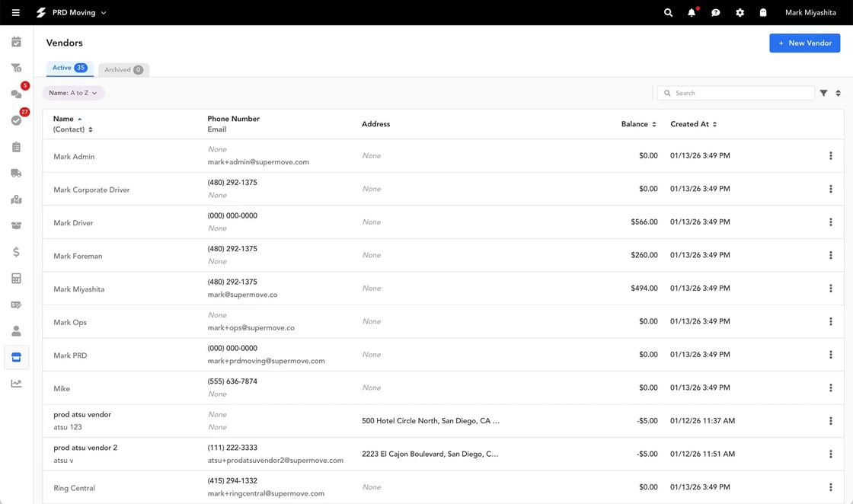Viewport: 853px width, 504px height.
Task: Open notifications bell icon
Action: [692, 12]
